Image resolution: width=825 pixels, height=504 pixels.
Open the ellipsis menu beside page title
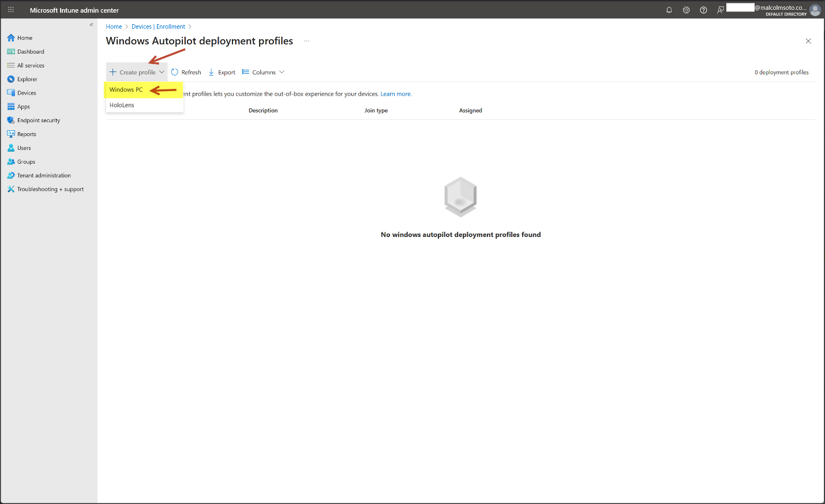click(x=307, y=41)
